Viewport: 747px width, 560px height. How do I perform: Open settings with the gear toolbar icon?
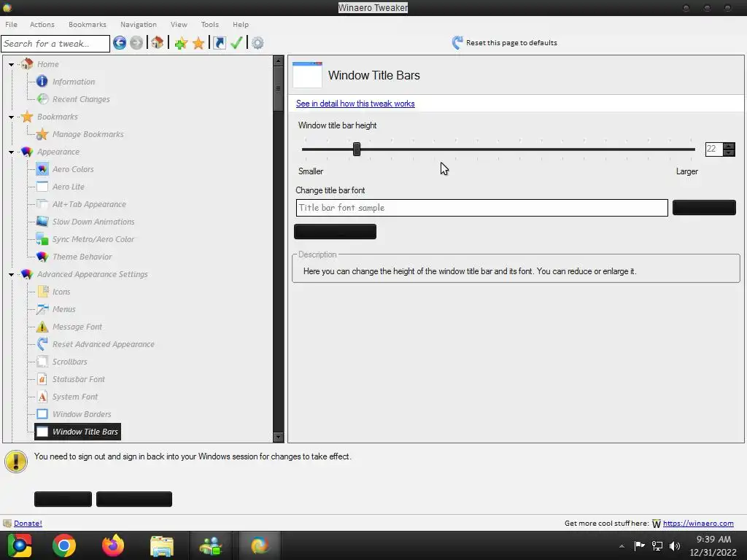click(x=258, y=43)
